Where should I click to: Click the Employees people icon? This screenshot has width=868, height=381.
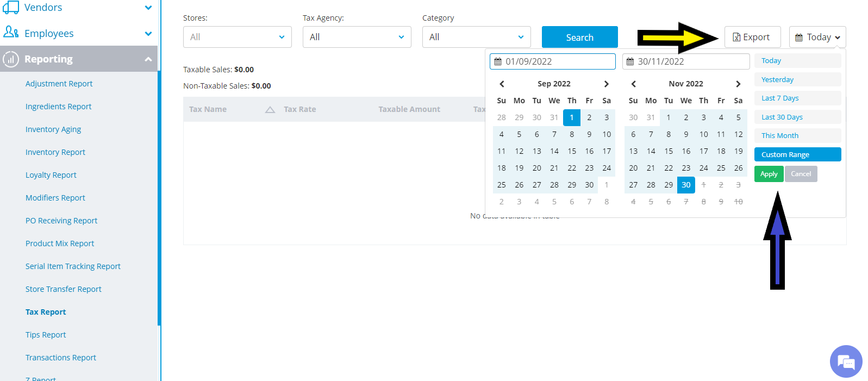tap(11, 32)
